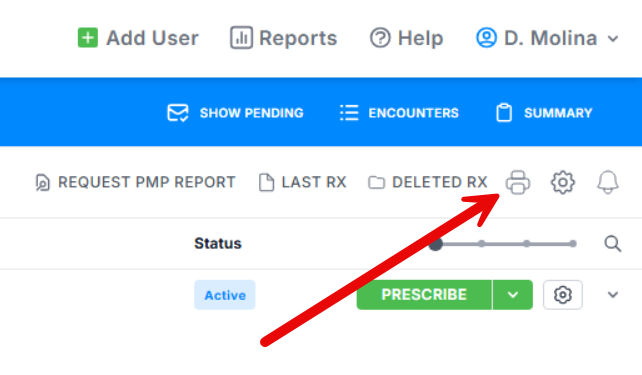Open the Deleted RX folder
This screenshot has width=642, height=375.
pos(428,182)
